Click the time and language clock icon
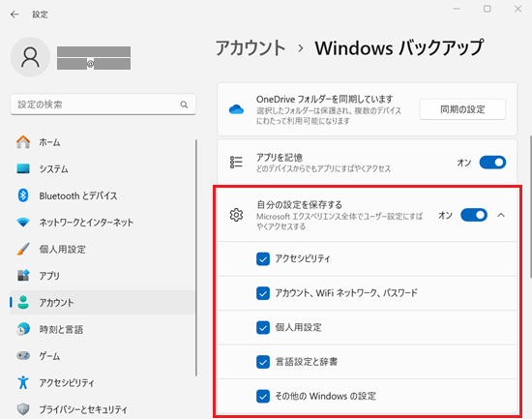Viewport: 532px width, 419px height. (23, 329)
